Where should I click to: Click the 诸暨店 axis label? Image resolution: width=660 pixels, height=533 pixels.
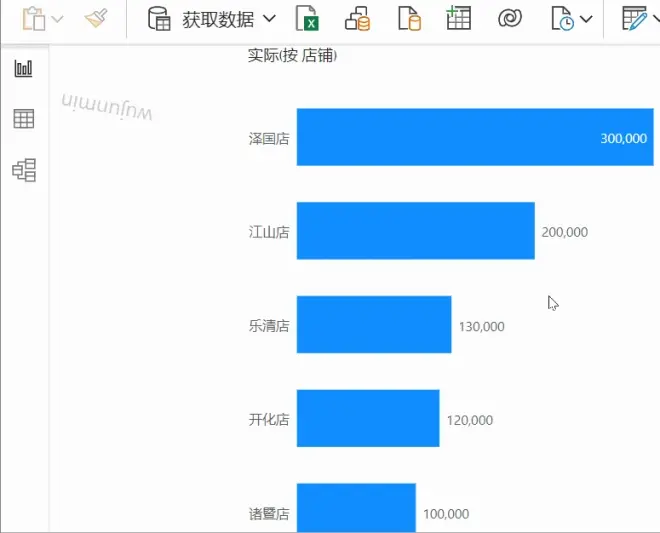[269, 514]
